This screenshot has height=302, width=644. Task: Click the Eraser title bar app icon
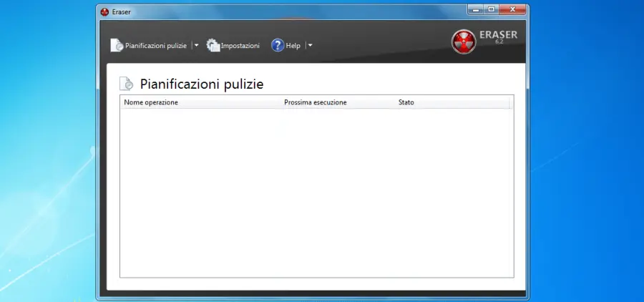pos(104,12)
